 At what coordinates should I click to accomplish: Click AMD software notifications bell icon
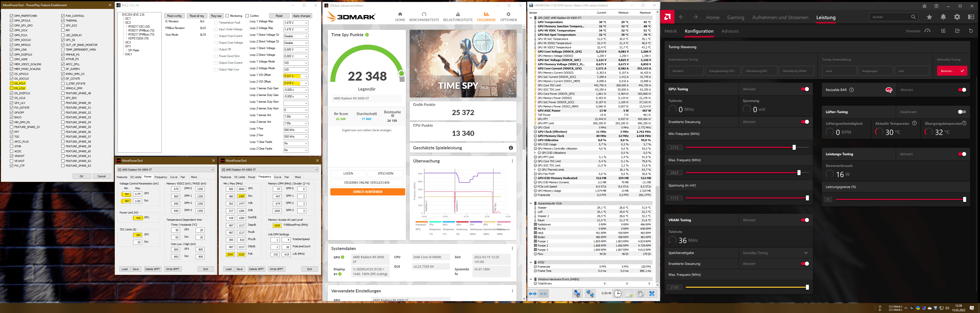(x=943, y=17)
